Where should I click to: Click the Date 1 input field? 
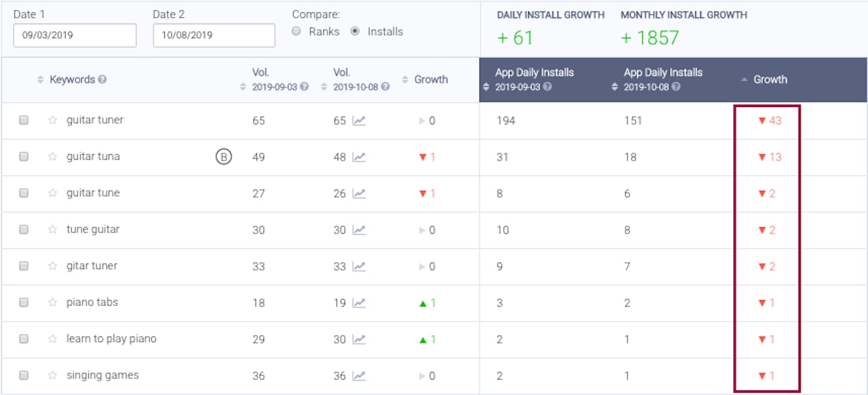point(75,35)
